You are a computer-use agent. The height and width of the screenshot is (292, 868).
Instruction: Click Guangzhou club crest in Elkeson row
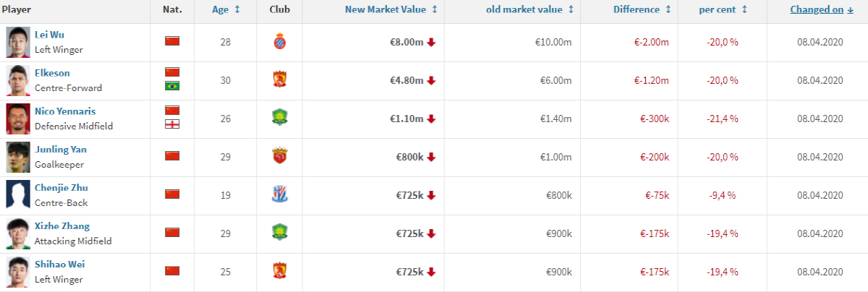click(279, 80)
